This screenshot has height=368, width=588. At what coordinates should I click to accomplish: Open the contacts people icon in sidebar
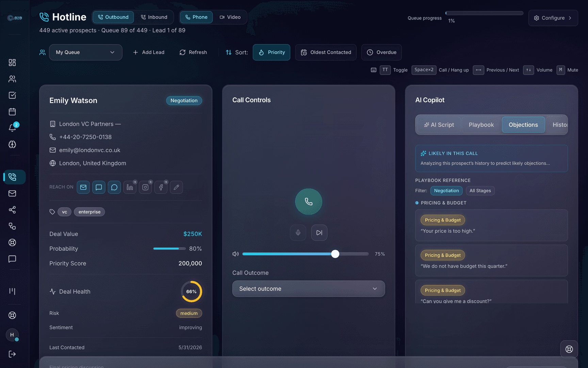click(12, 79)
